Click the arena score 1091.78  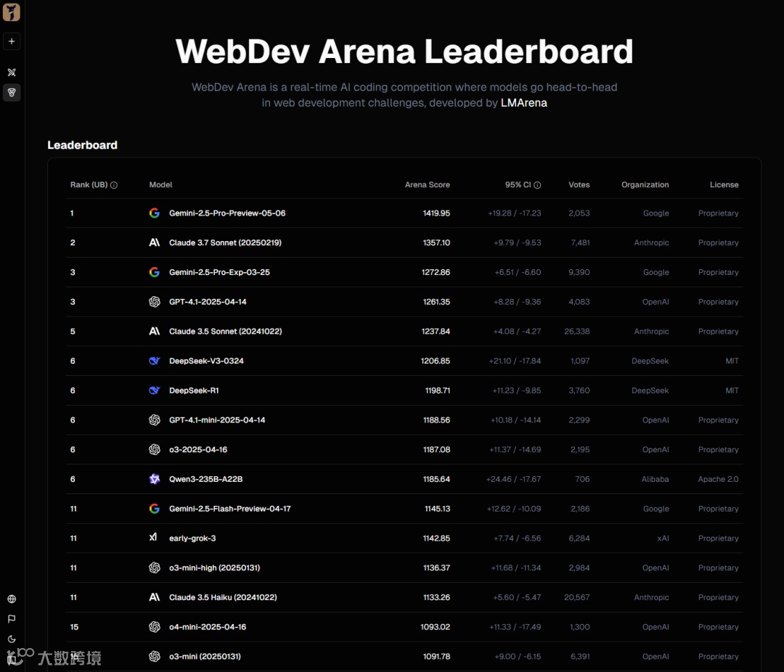click(x=436, y=656)
